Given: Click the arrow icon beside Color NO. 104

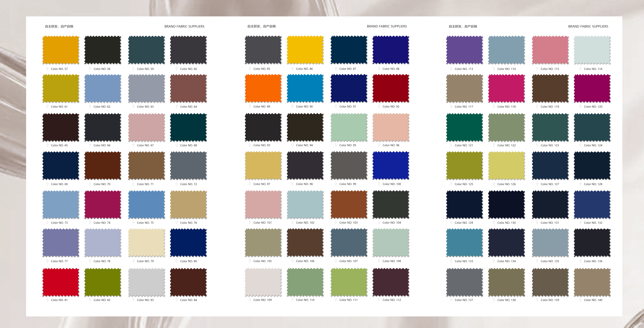Looking at the screenshot, I should click(x=379, y=222).
